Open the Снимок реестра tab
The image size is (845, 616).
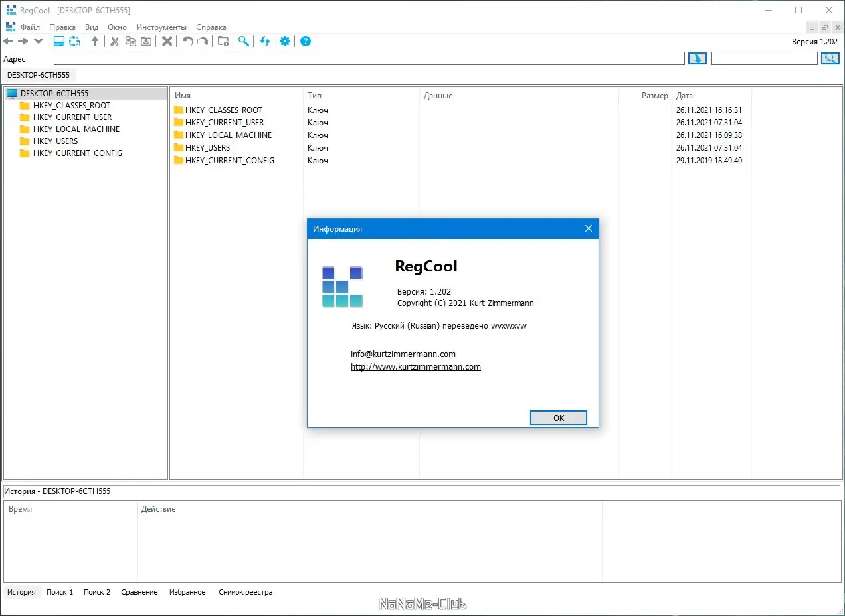(x=246, y=592)
